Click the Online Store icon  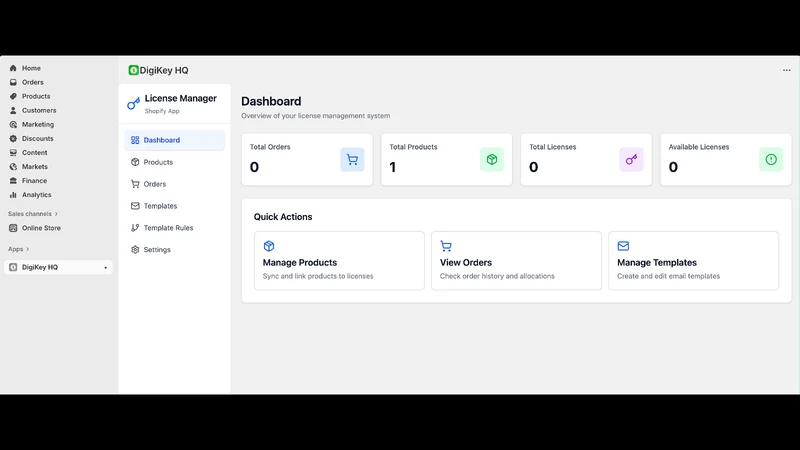(13, 228)
